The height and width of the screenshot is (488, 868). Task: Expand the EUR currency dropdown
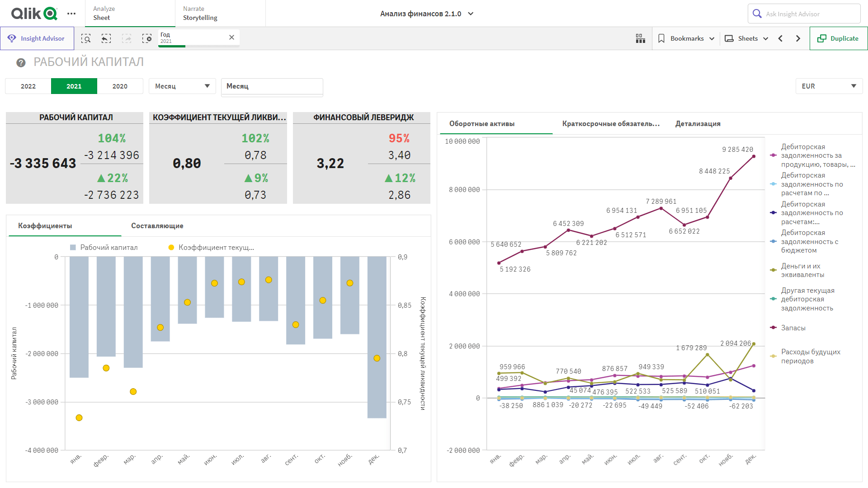(829, 86)
